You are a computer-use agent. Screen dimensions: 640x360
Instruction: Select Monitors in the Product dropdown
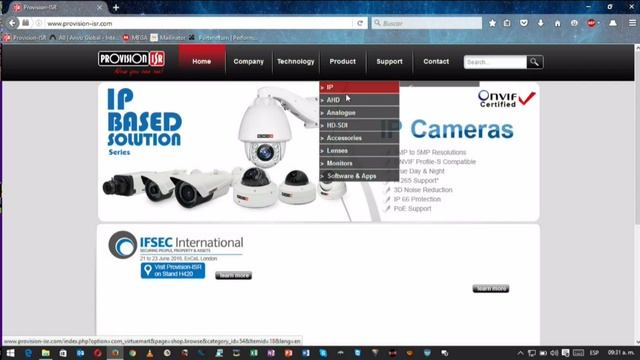(359, 163)
